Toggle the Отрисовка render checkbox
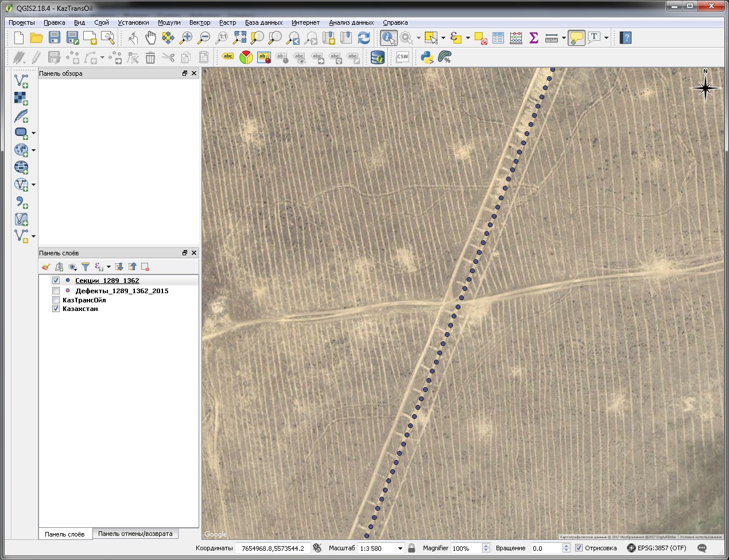 579,548
